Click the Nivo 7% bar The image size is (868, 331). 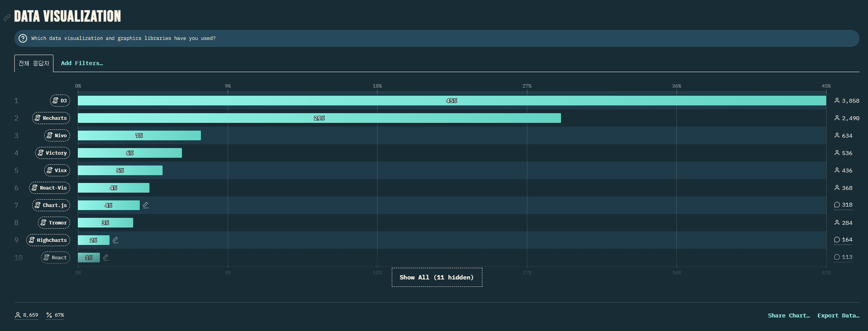pyautogui.click(x=139, y=135)
